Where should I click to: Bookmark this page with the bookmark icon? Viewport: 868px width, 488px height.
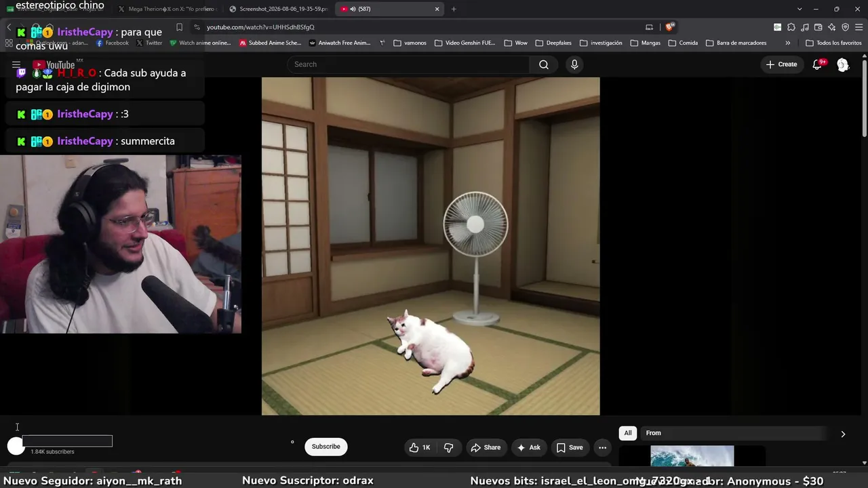click(179, 27)
